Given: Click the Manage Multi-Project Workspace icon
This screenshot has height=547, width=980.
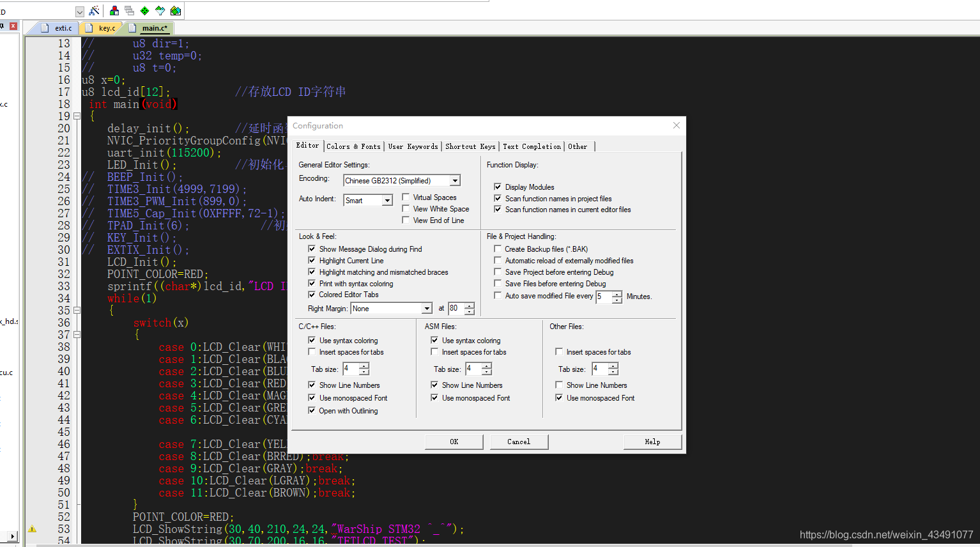Looking at the screenshot, I should pyautogui.click(x=130, y=11).
